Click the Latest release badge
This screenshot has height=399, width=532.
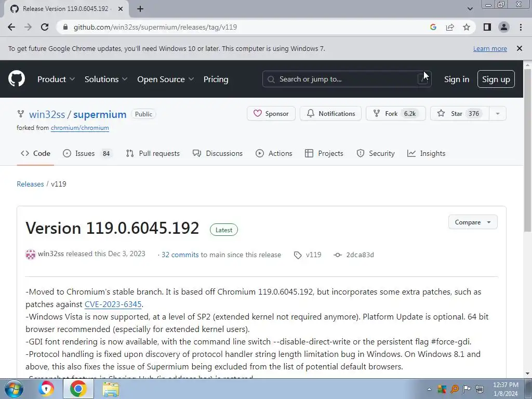224,230
